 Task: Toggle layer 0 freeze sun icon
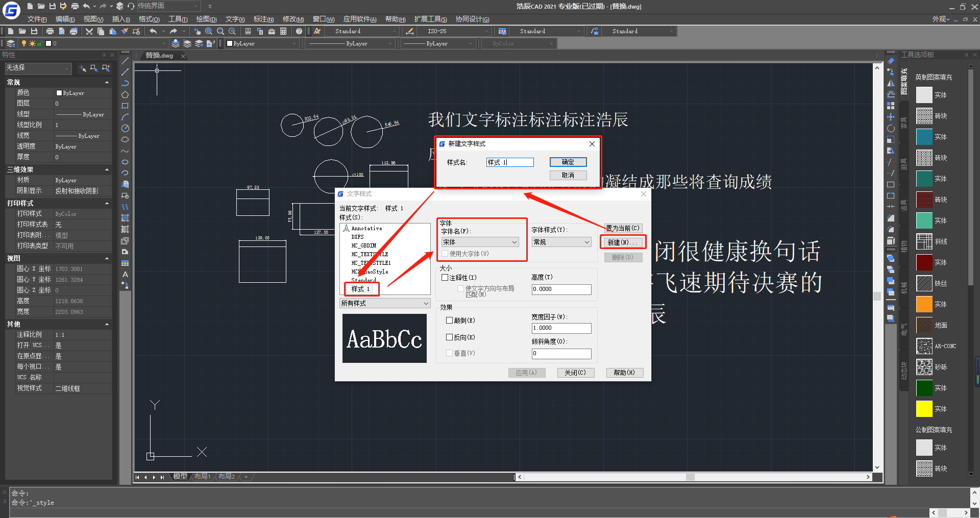(32, 43)
